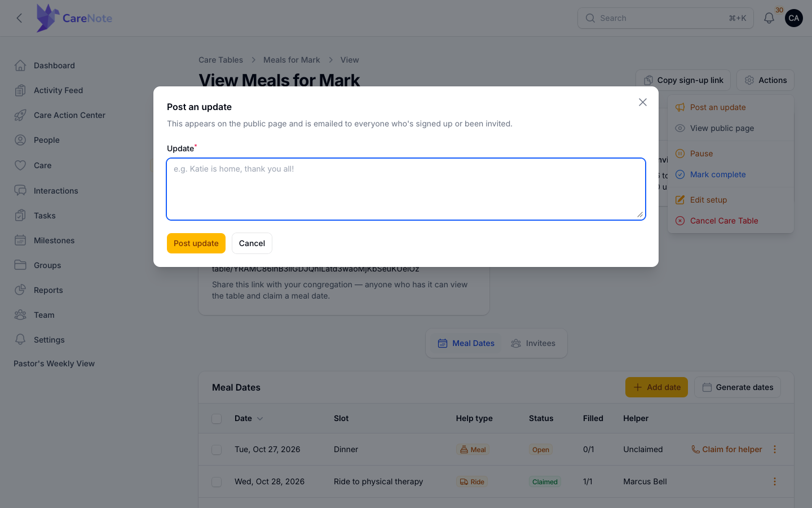Open the Activity Feed sidebar icon

click(20, 90)
